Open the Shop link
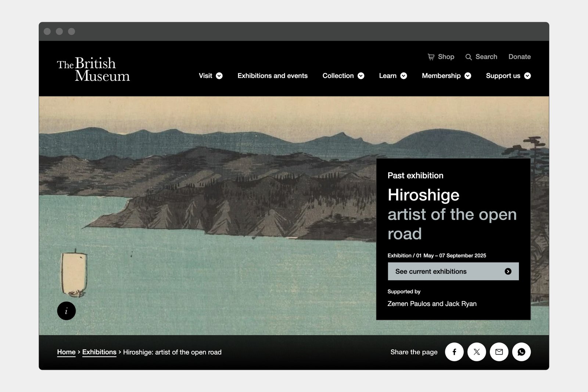Screen dimensions: 588x392 tap(446, 57)
